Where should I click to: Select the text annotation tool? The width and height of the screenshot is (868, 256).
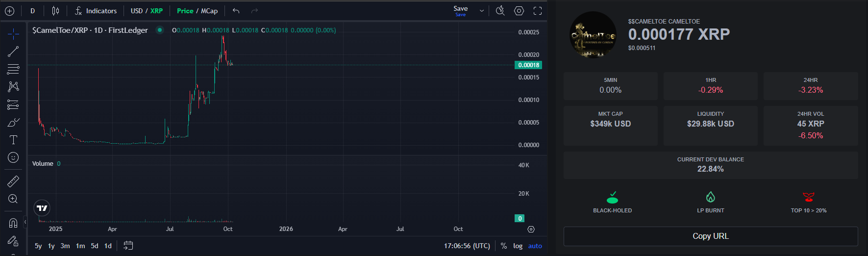[x=13, y=140]
